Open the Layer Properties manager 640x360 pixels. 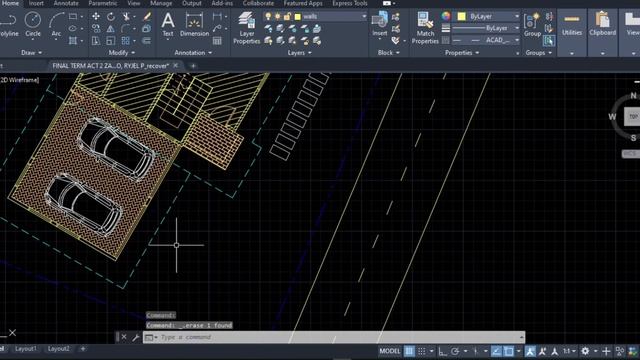pyautogui.click(x=247, y=28)
